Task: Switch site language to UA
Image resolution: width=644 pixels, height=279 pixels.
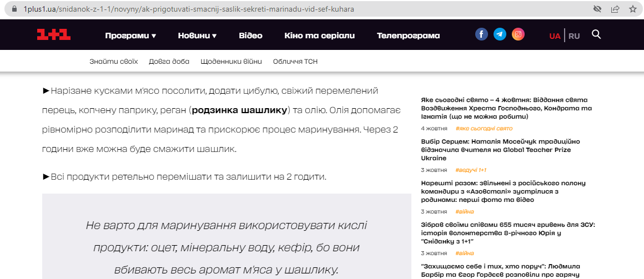Action: click(555, 36)
